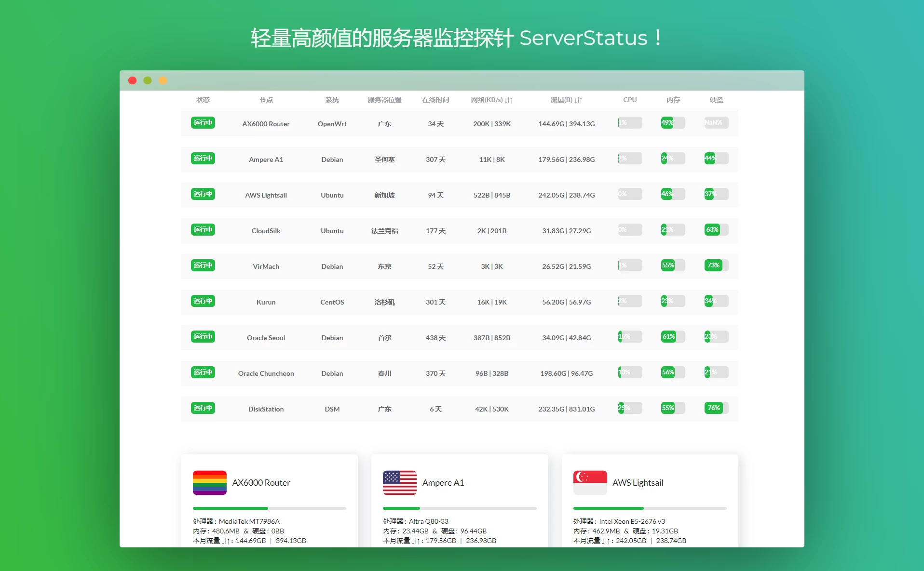Expand the CloudSilk server row details
924x571 pixels.
pyautogui.click(x=459, y=231)
